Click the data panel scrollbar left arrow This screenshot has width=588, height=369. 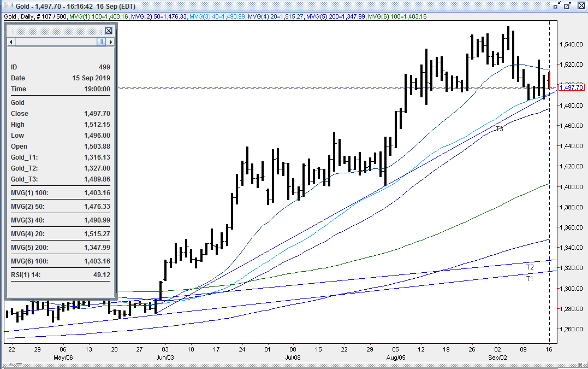(11, 42)
